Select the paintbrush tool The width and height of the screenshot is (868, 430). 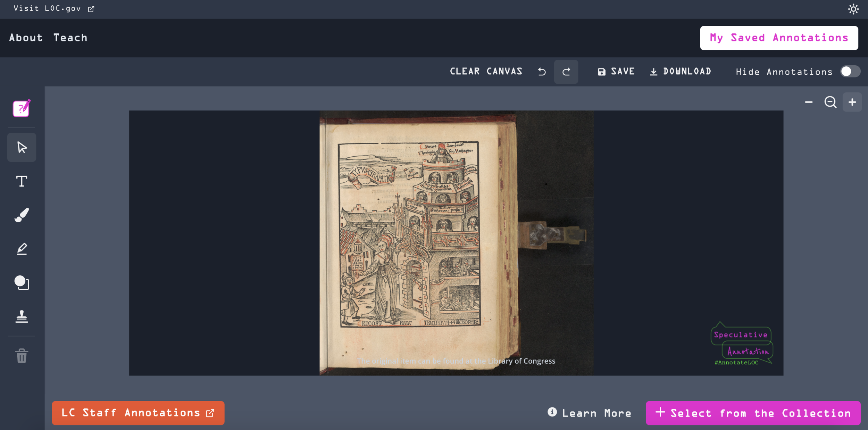(x=22, y=215)
